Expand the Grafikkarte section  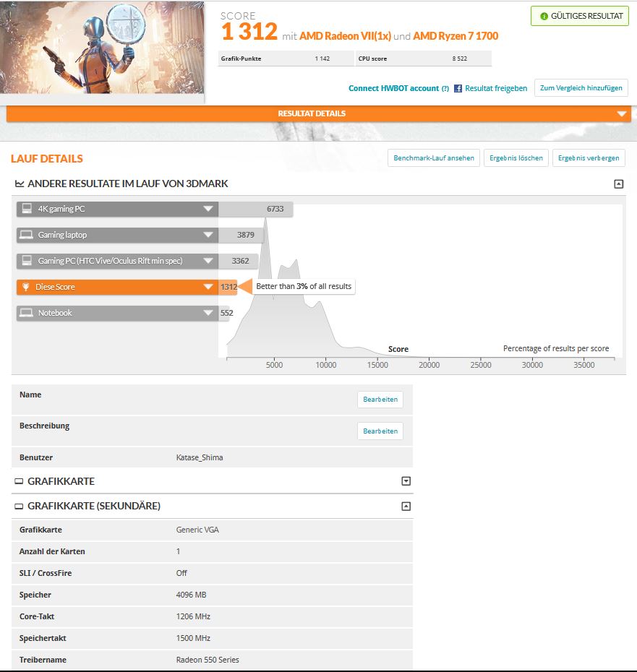point(406,481)
